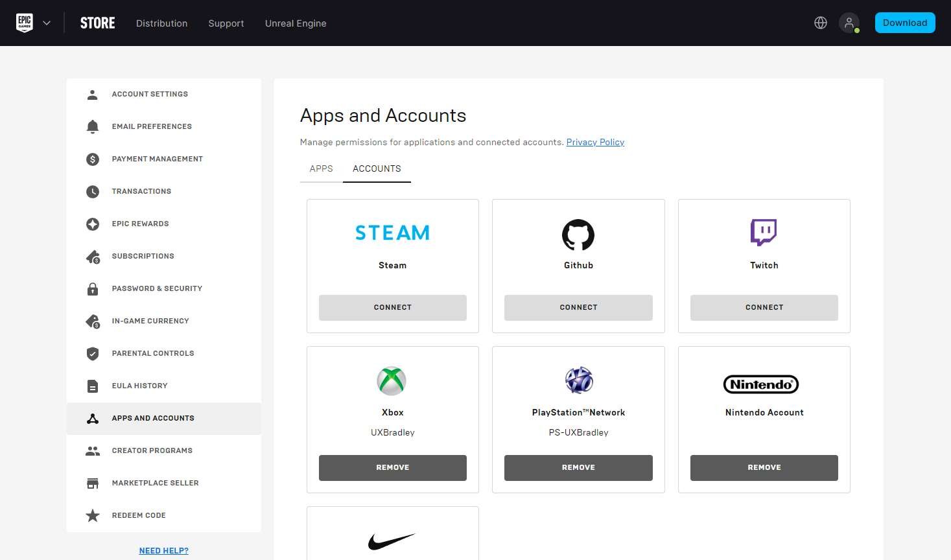
Task: Open the Privacy Policy link
Action: coord(595,143)
